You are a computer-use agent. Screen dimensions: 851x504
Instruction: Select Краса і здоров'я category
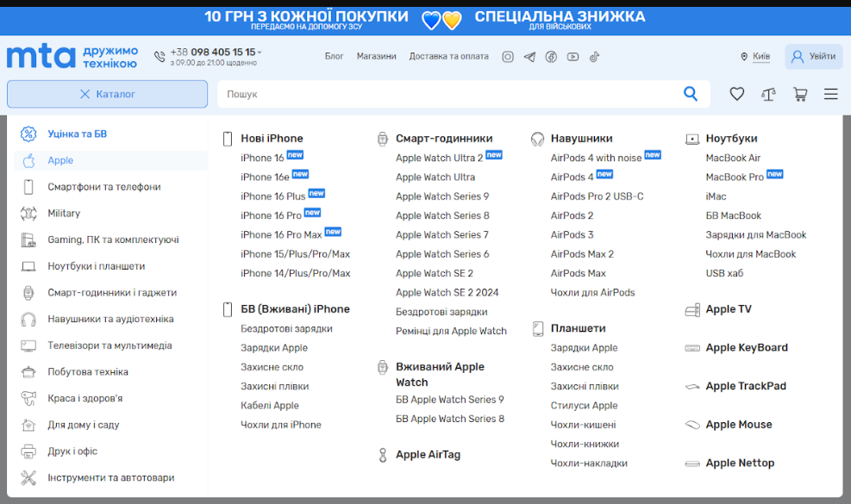point(85,398)
